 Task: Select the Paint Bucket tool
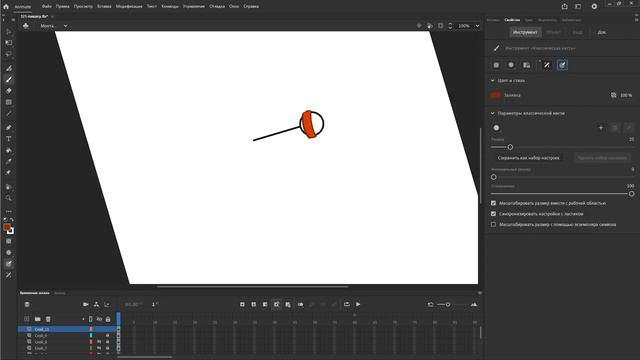9,150
